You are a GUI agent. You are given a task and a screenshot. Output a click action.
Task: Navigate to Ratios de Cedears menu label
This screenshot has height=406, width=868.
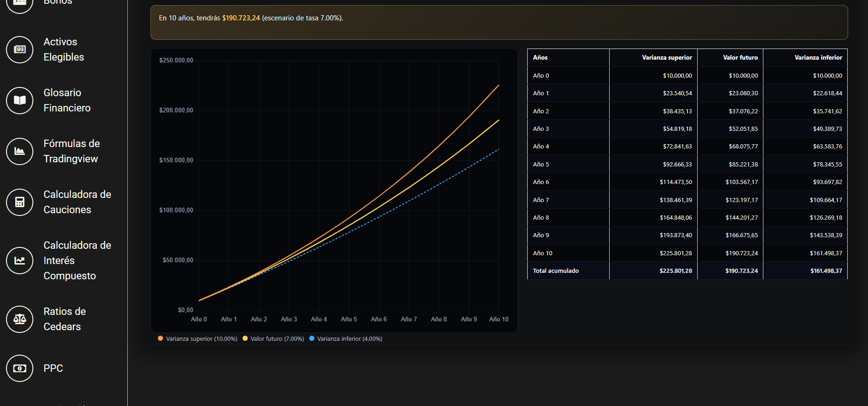point(64,319)
